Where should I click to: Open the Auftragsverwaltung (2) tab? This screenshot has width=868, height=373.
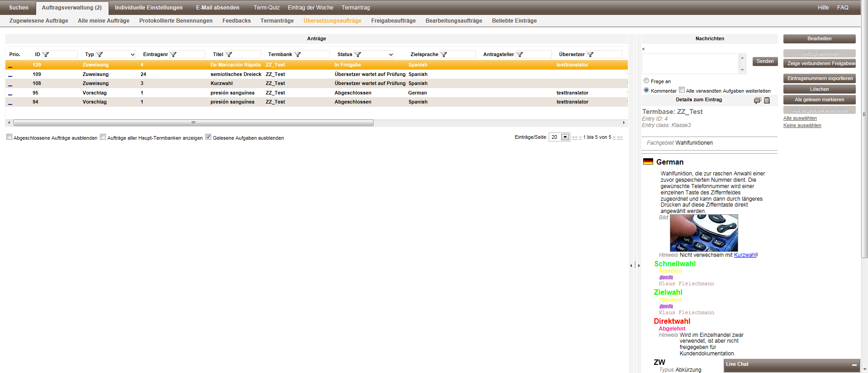(x=72, y=8)
